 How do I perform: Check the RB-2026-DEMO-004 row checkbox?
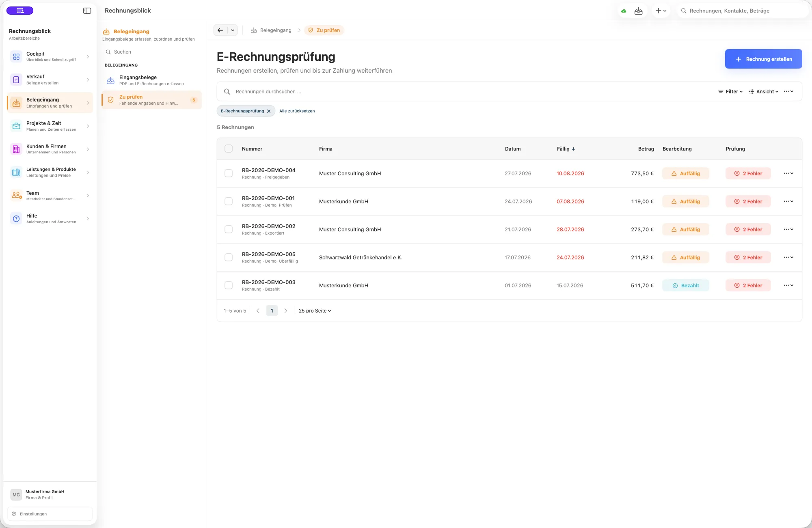pyautogui.click(x=229, y=173)
